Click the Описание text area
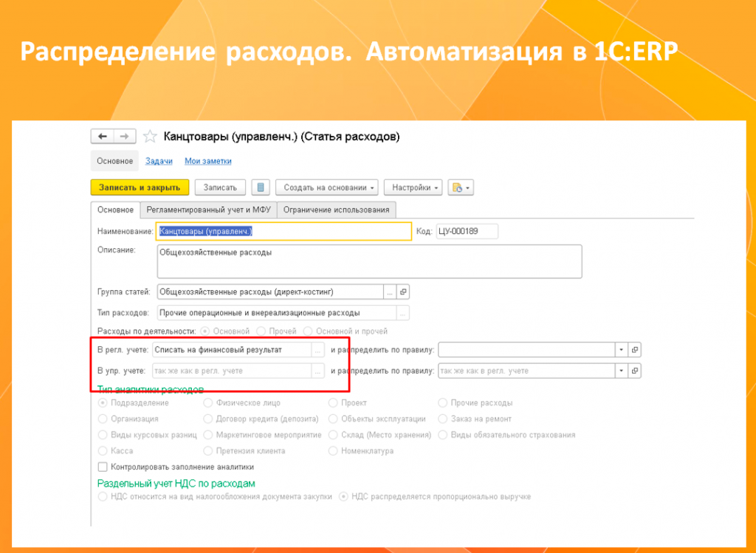The height and width of the screenshot is (553, 756). click(x=369, y=262)
